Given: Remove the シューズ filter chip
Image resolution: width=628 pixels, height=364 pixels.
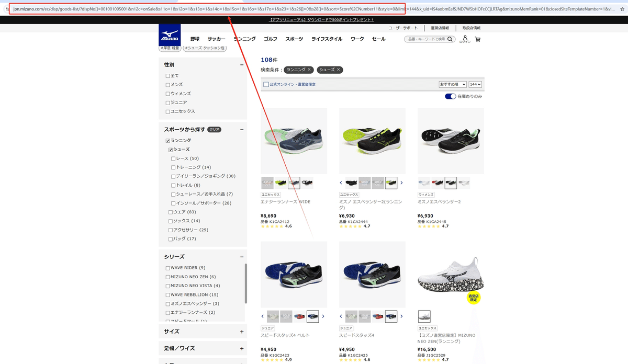Looking at the screenshot, I should click(339, 70).
